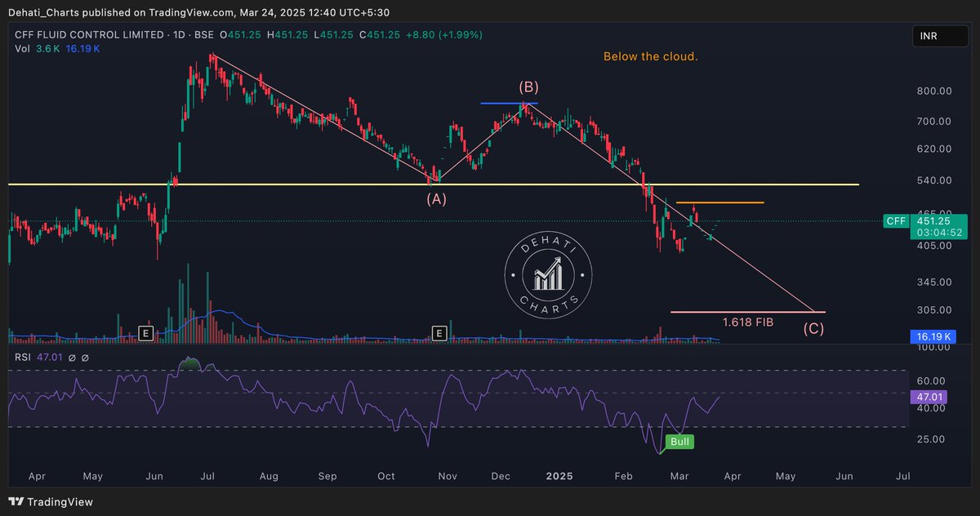
Task: Select the (B) wave label
Action: [528, 87]
